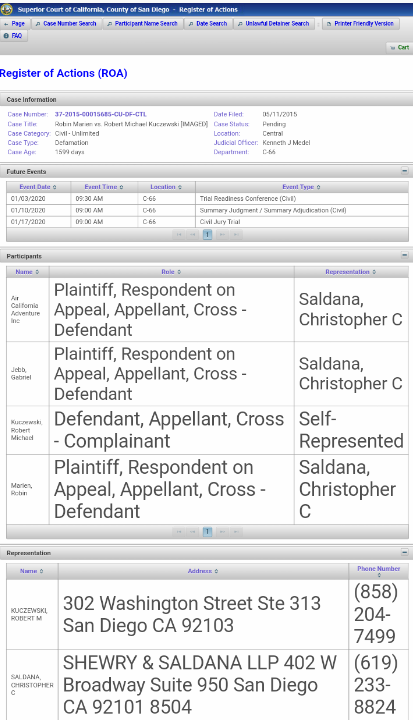This screenshot has height=720, width=413.
Task: Sort Future Events by Event Type
Action: (301, 187)
